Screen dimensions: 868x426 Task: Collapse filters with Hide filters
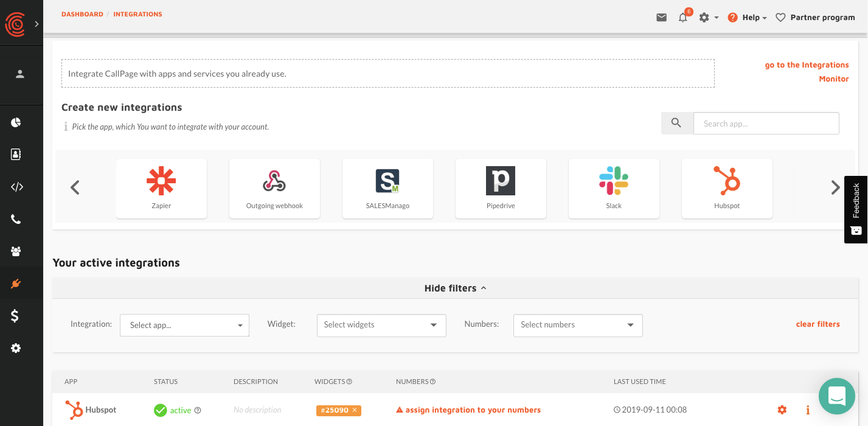455,288
